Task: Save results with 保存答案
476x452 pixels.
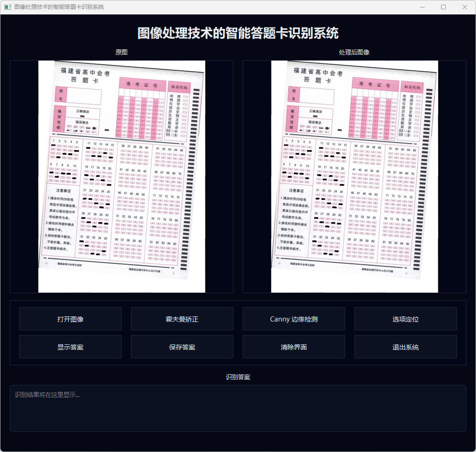Action: tap(182, 347)
